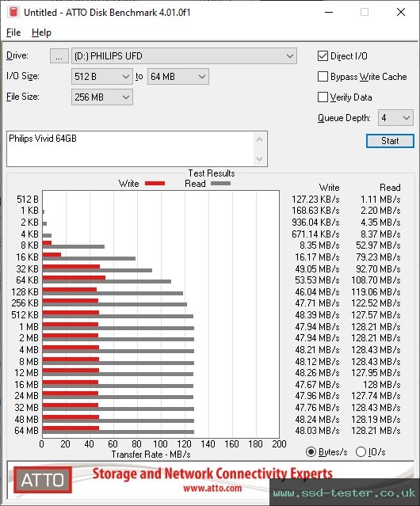Click the Test Results heading
The height and width of the screenshot is (506, 420).
tap(212, 173)
